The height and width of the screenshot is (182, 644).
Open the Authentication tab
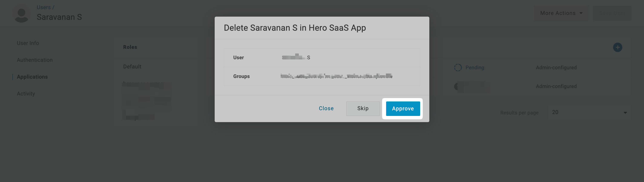click(x=35, y=60)
